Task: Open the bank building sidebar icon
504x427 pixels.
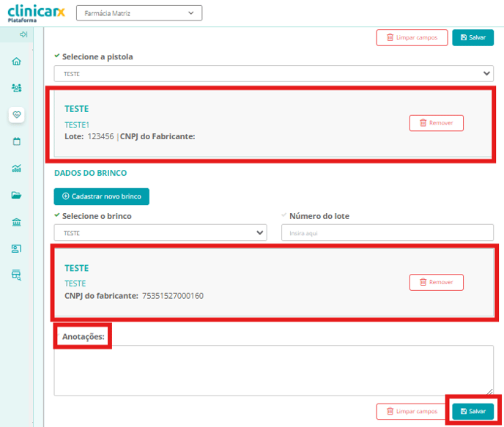Action: (17, 222)
